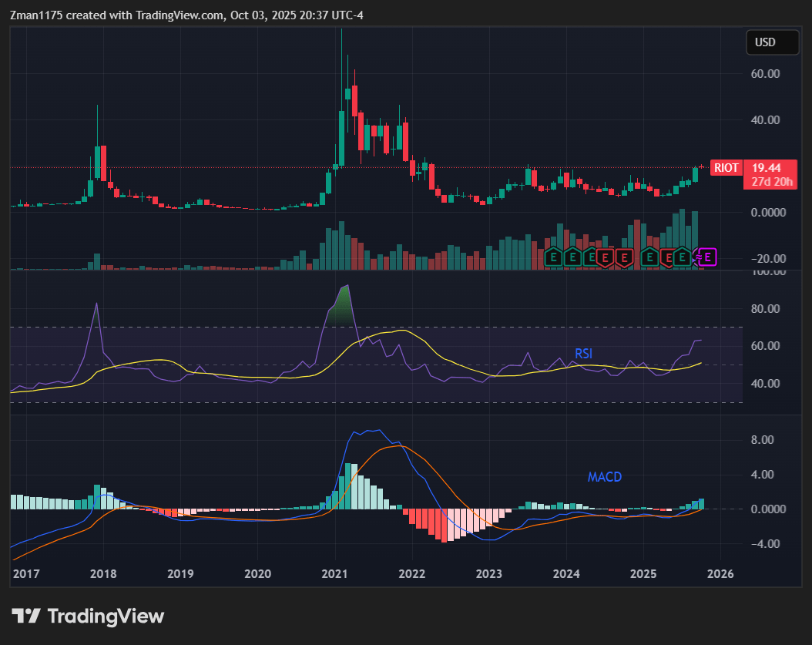This screenshot has width=812, height=645.
Task: Open the upcoming earnings marker on the chart
Action: (x=707, y=257)
